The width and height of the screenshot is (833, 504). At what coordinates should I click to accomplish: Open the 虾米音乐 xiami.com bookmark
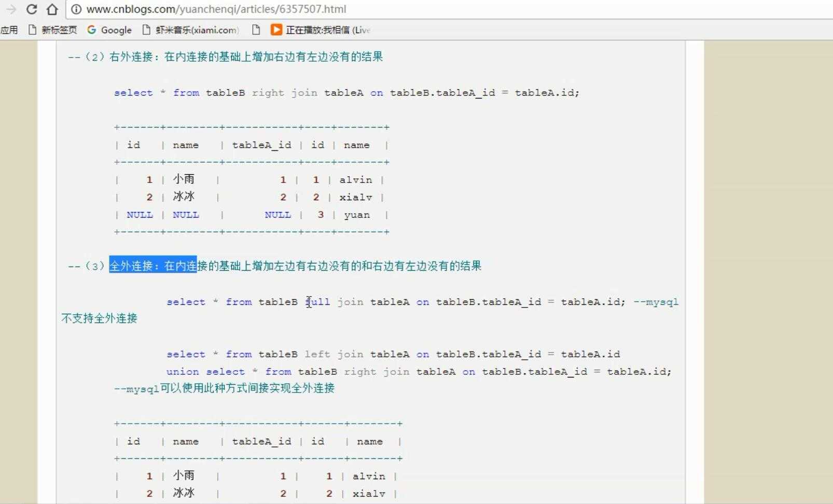(x=190, y=30)
